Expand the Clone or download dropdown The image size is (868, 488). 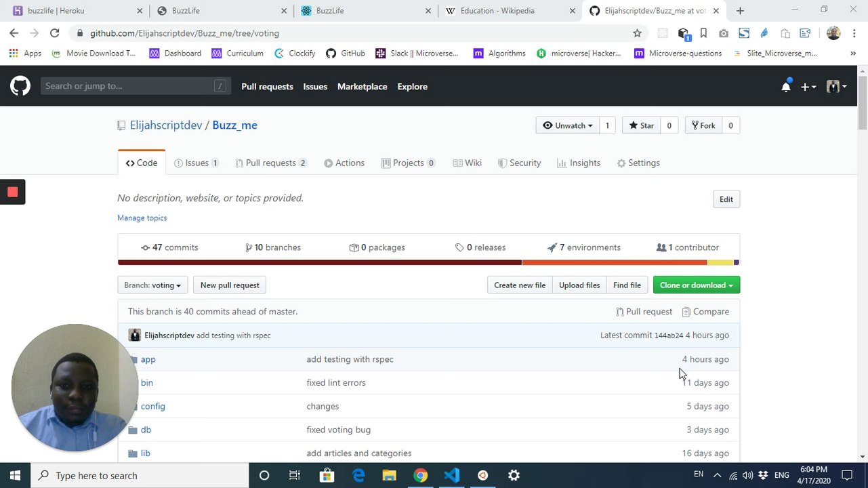coord(696,285)
